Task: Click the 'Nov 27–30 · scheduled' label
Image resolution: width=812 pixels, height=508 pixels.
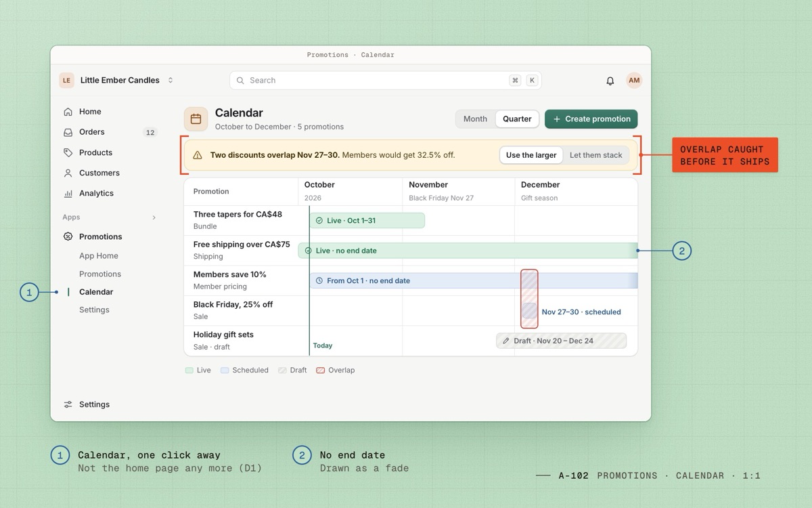Action: [x=581, y=312]
